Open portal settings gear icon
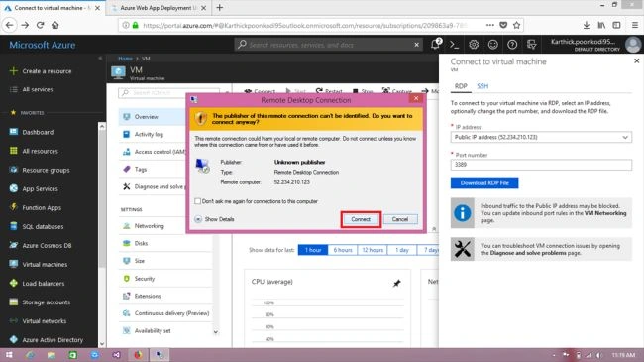Image resolution: width=644 pixels, height=362 pixels. click(474, 45)
